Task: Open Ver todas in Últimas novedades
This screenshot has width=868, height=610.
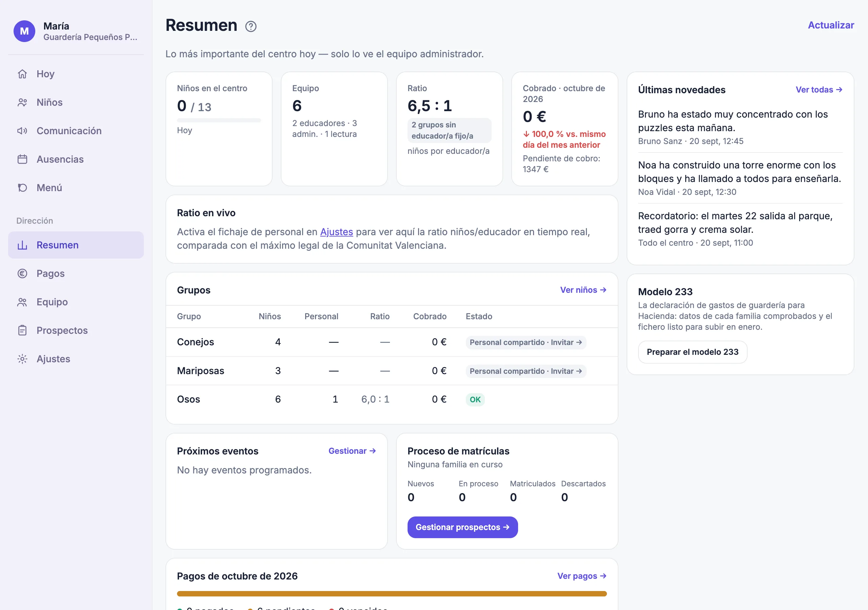Action: (819, 90)
